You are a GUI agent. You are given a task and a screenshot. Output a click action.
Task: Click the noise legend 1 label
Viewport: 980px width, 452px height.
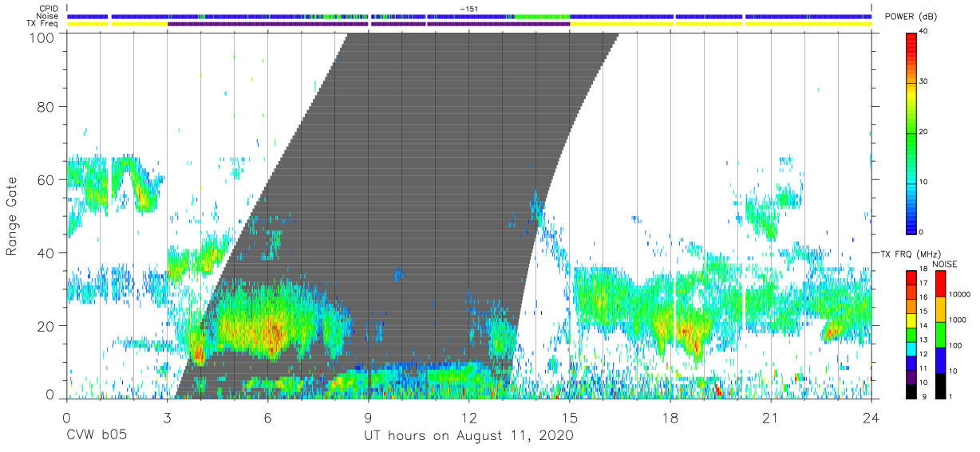tap(952, 396)
